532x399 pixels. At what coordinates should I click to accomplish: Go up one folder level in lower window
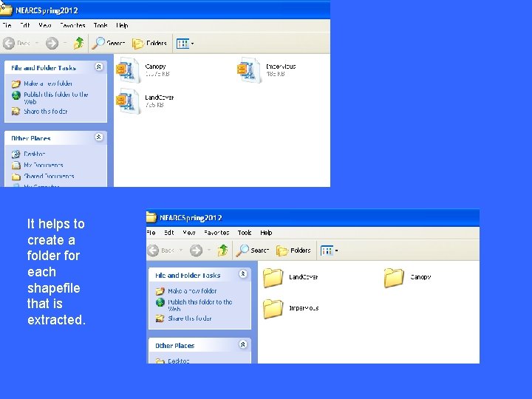click(223, 250)
